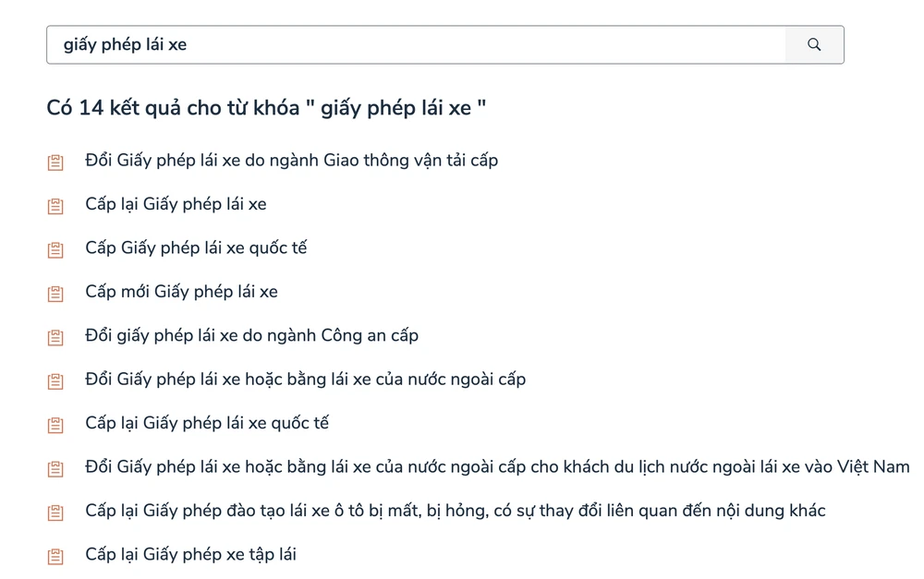The width and height of the screenshot is (924, 579).
Task: Click the document icon beside 'Cấp lại Giấy phép lái xe'
Action: (55, 205)
